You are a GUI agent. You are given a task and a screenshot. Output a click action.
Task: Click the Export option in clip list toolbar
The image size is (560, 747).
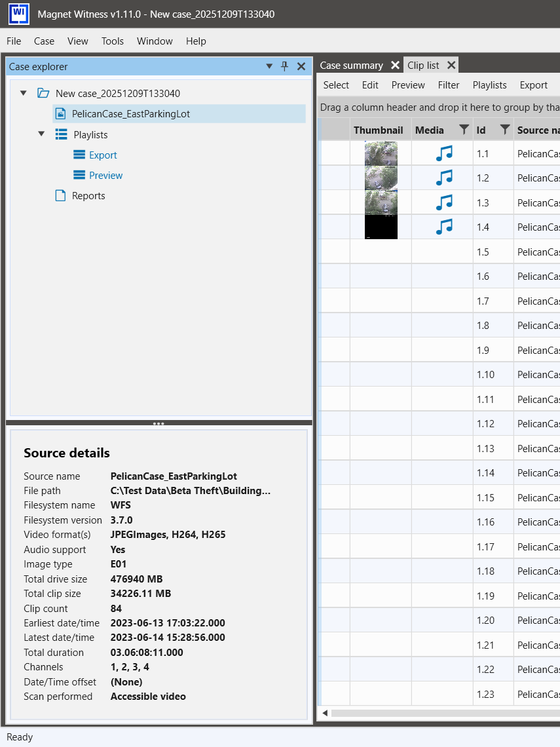(533, 85)
